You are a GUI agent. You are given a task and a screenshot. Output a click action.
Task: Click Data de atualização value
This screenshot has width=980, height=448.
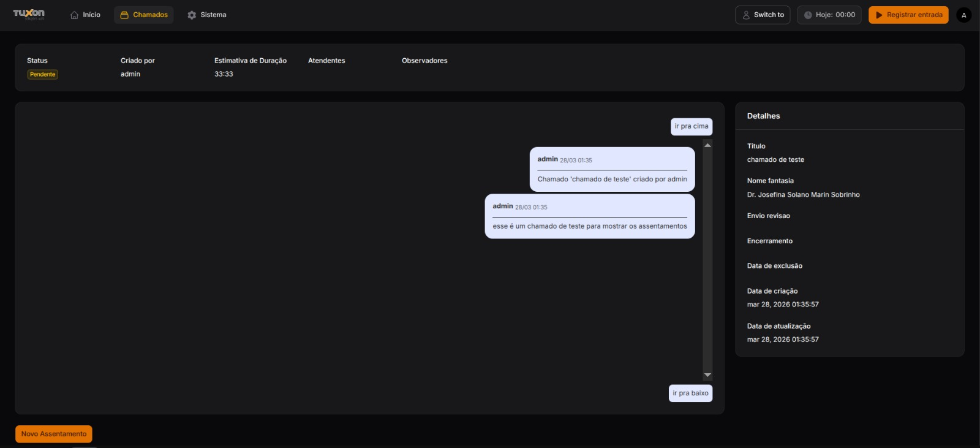coord(783,340)
